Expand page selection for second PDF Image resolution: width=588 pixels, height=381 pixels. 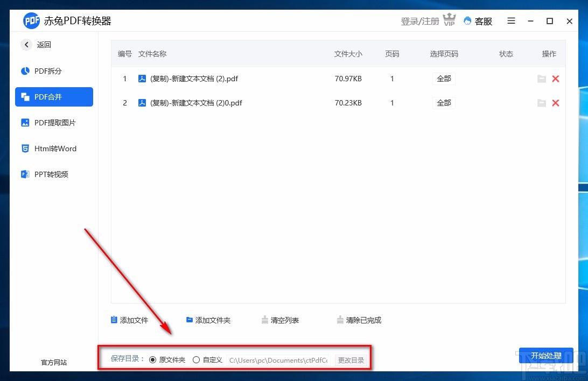[x=444, y=103]
